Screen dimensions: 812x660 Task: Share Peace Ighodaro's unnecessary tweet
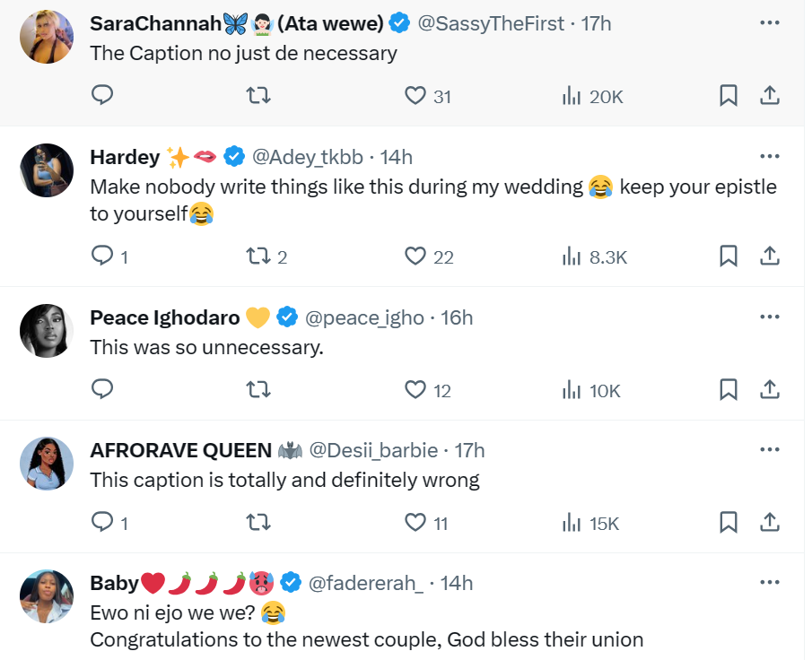(769, 389)
